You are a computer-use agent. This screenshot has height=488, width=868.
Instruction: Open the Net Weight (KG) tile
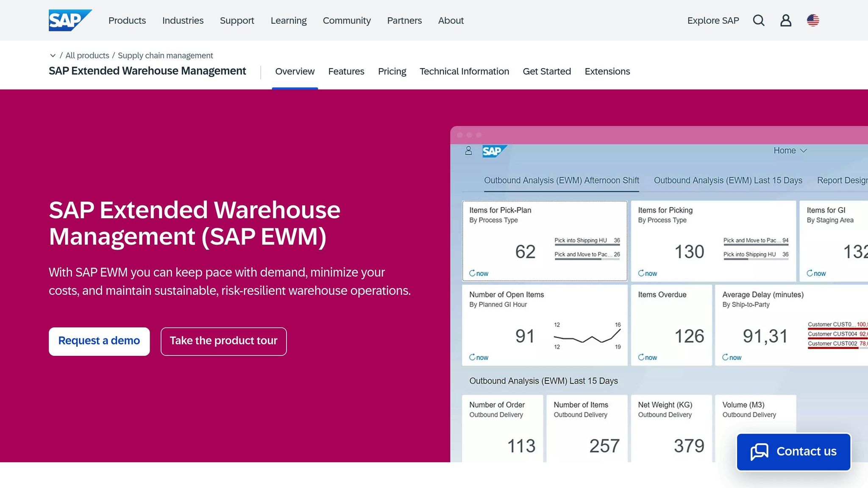(671, 428)
